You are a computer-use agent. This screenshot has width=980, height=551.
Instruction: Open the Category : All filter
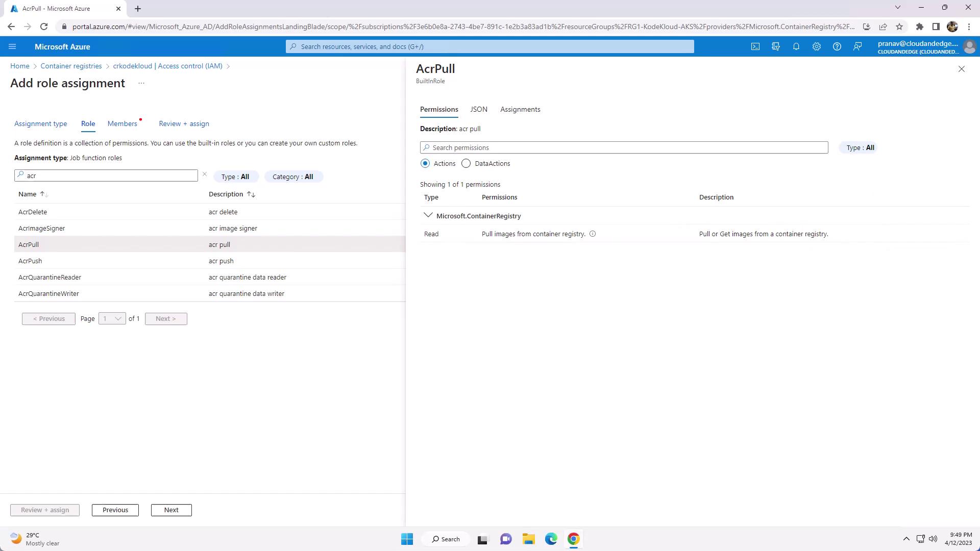[x=293, y=177]
